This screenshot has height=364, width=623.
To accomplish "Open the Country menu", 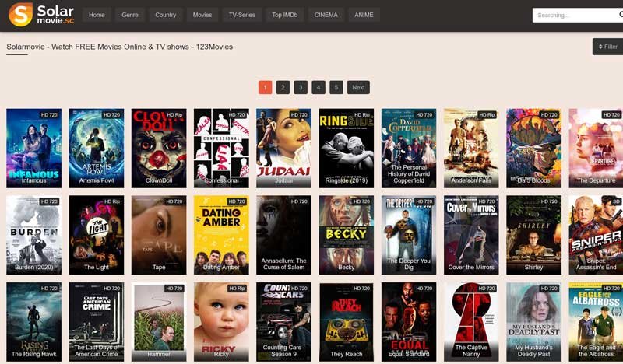I will click(x=166, y=15).
